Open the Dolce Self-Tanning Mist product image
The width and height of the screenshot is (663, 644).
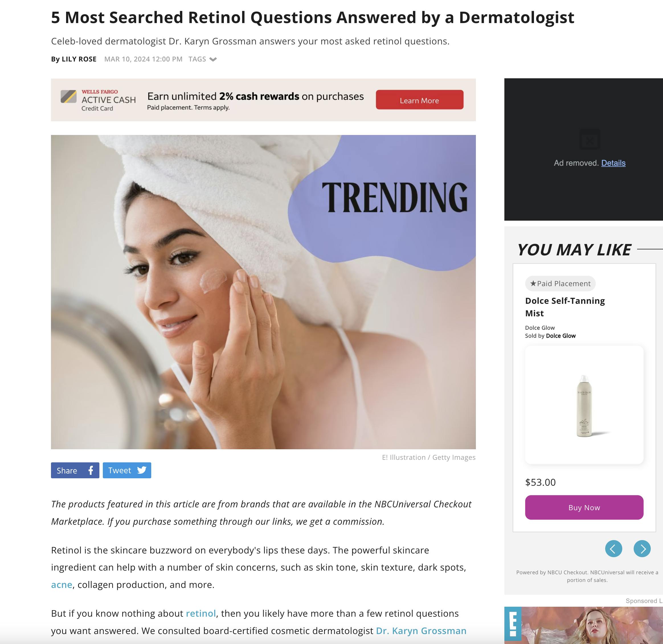[x=584, y=405]
